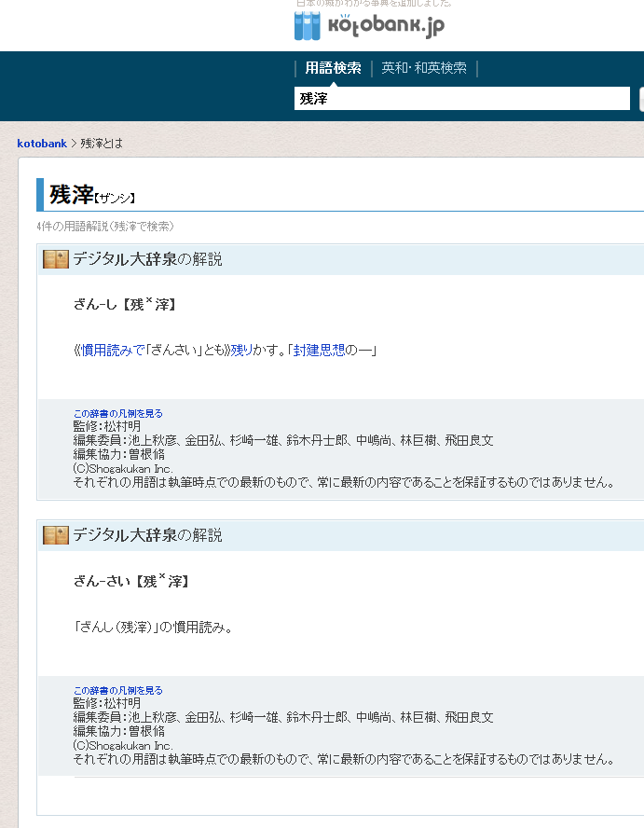The width and height of the screenshot is (644, 828).
Task: Click the 4件の用語解説 result count text
Action: pyautogui.click(x=105, y=226)
